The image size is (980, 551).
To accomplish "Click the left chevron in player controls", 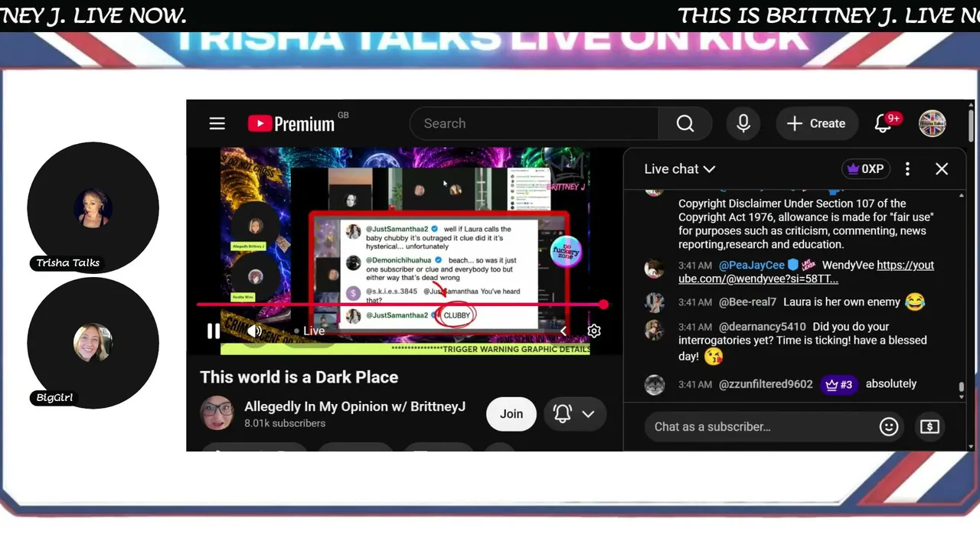I will click(x=563, y=331).
